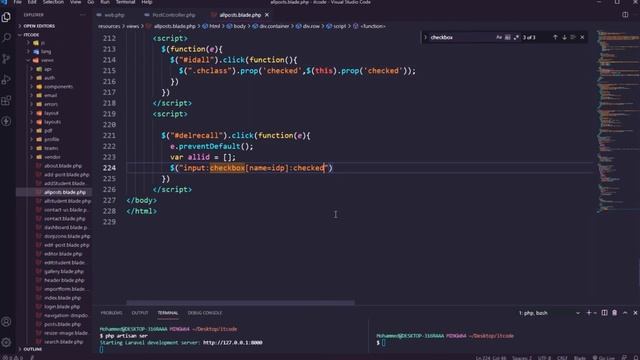Open the View menu
This screenshot has height=360, width=640.
[x=76, y=2]
